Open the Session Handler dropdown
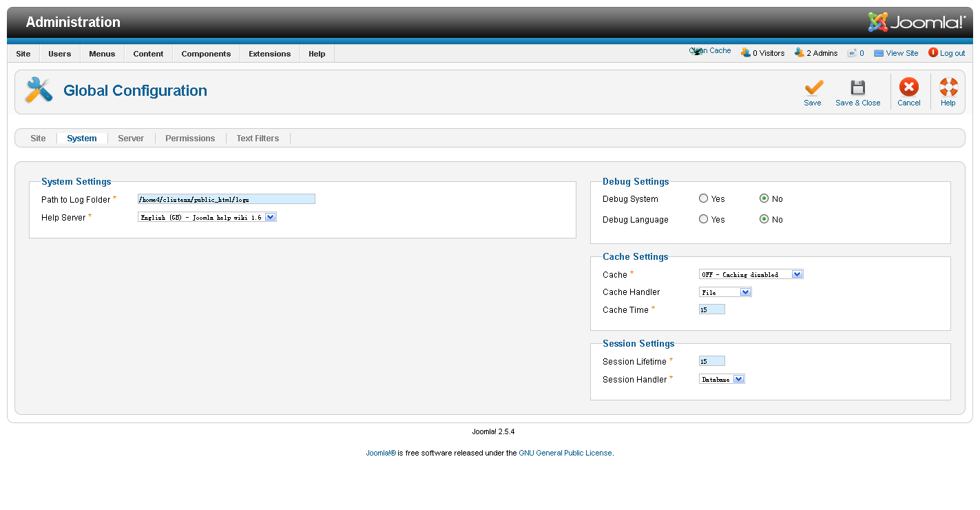Image resolution: width=980 pixels, height=510 pixels. click(x=722, y=379)
